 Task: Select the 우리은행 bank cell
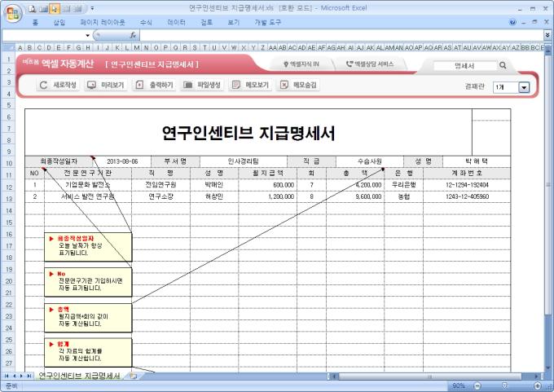pos(403,185)
